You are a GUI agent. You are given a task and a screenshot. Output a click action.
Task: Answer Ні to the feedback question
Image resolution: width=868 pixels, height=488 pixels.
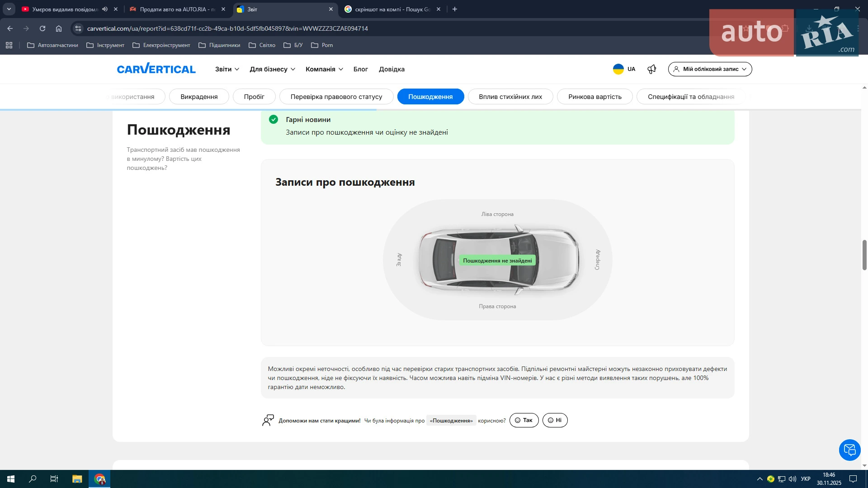point(555,420)
